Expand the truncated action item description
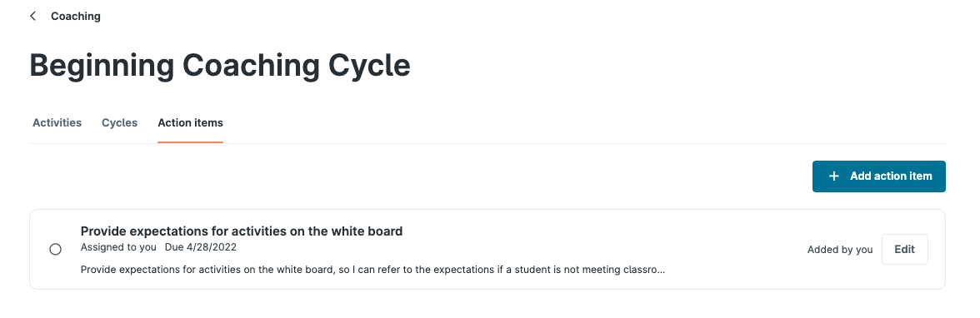The width and height of the screenshot is (980, 318). click(x=372, y=270)
